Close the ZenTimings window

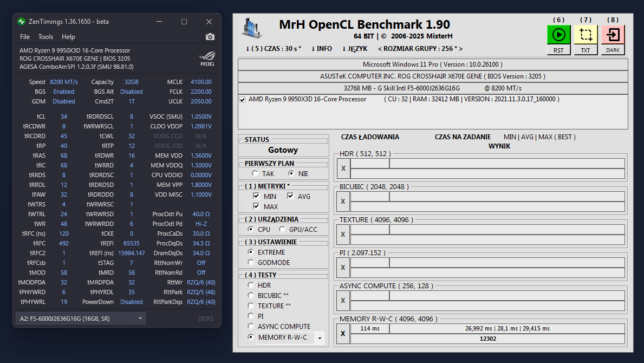209,21
